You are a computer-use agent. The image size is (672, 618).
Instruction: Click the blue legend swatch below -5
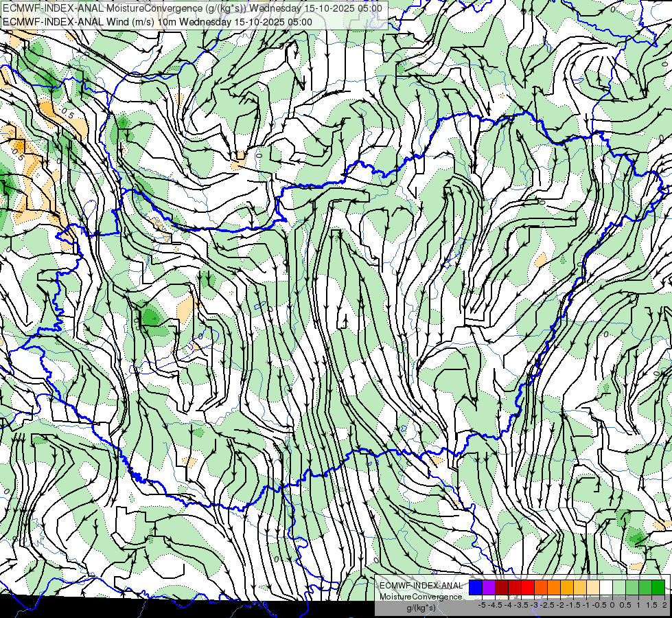click(x=476, y=587)
